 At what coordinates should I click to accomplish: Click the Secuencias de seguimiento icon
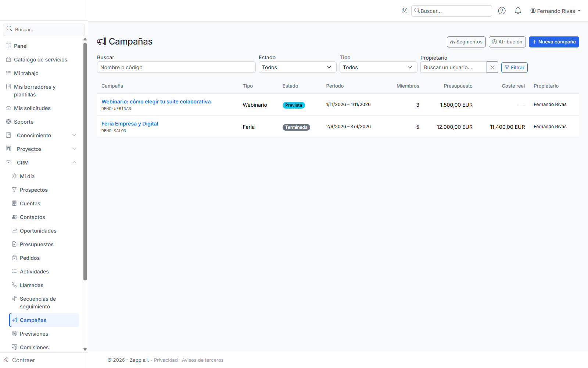coord(14,298)
